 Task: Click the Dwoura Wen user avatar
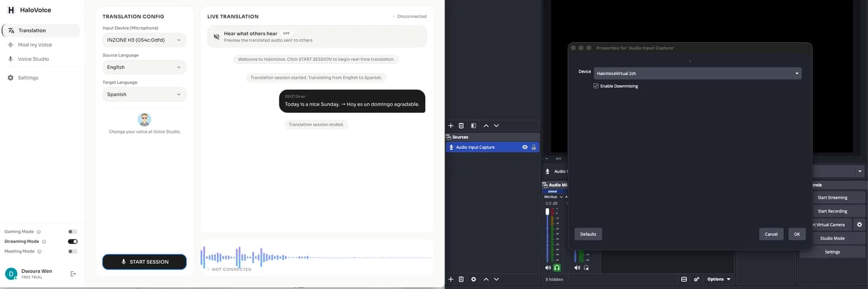click(11, 274)
